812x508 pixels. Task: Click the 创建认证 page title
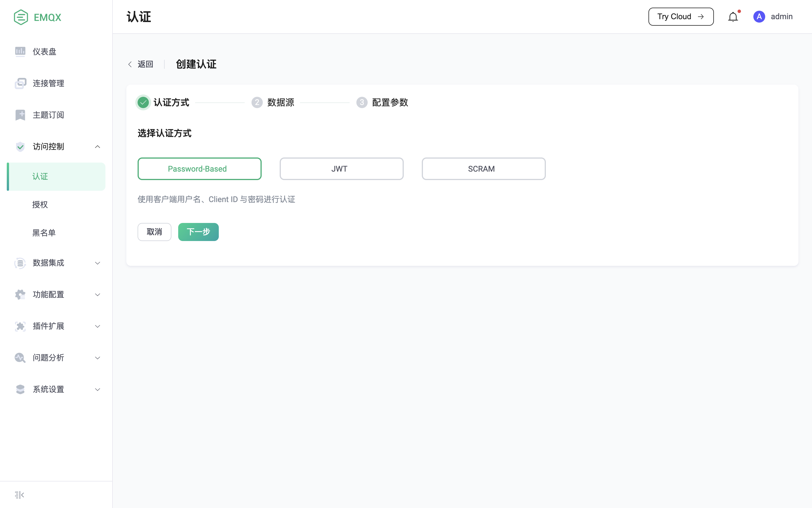(196, 64)
